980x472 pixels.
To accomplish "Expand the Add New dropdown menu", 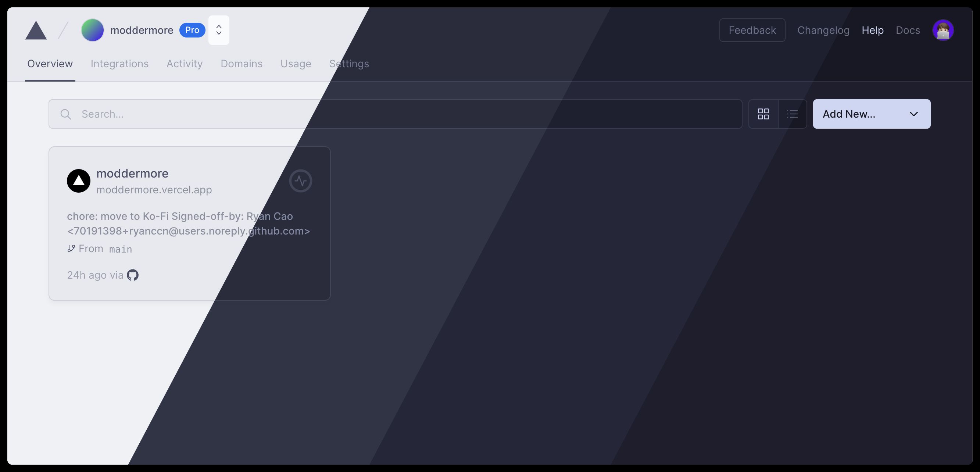I will [x=913, y=114].
